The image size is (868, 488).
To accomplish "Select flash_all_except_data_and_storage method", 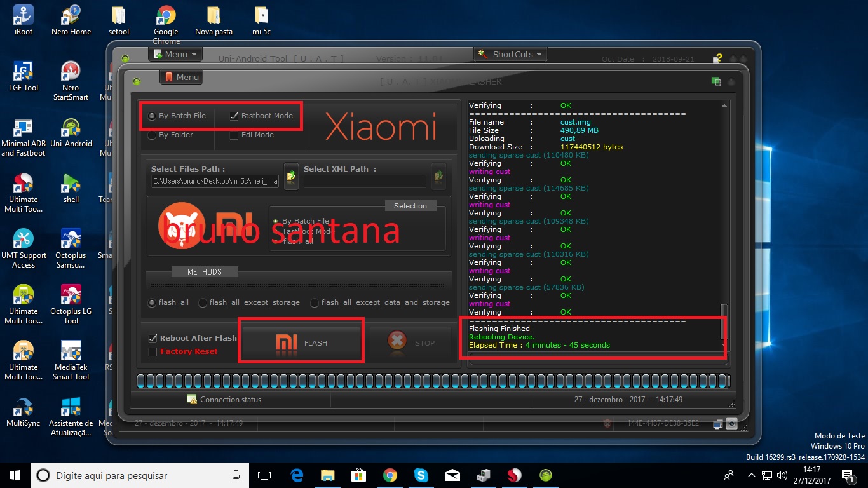I will pos(315,303).
